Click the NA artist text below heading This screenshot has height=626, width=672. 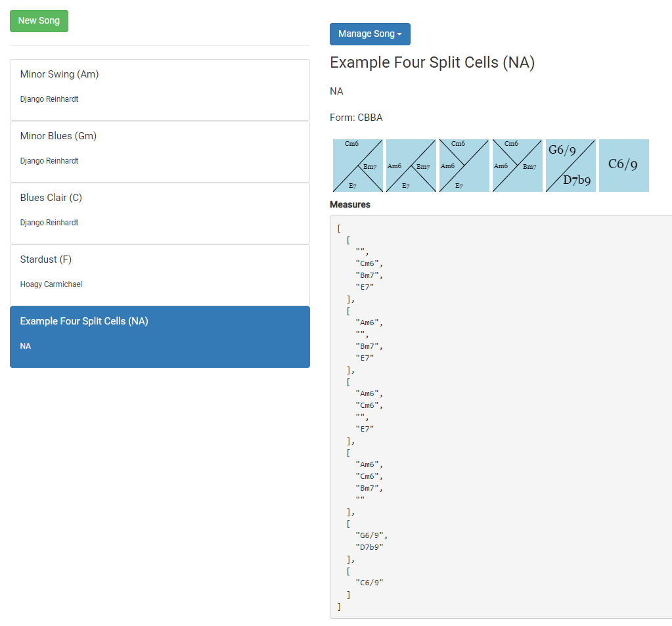pos(336,91)
